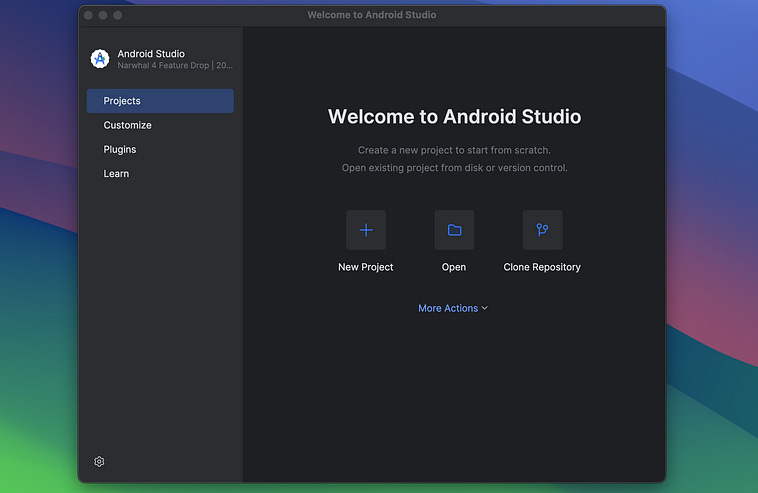The image size is (758, 493).
Task: Click the red close window button
Action: pyautogui.click(x=88, y=15)
